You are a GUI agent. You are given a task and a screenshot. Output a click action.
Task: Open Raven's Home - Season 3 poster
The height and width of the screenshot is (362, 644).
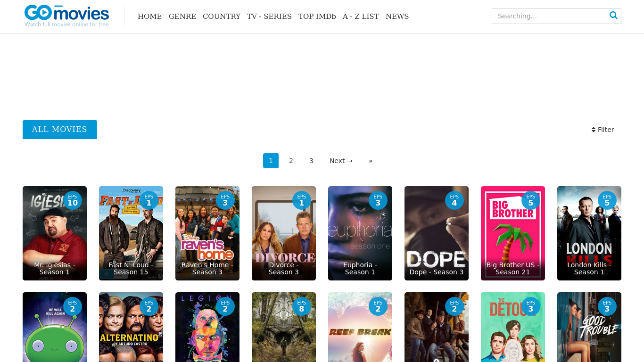point(207,233)
